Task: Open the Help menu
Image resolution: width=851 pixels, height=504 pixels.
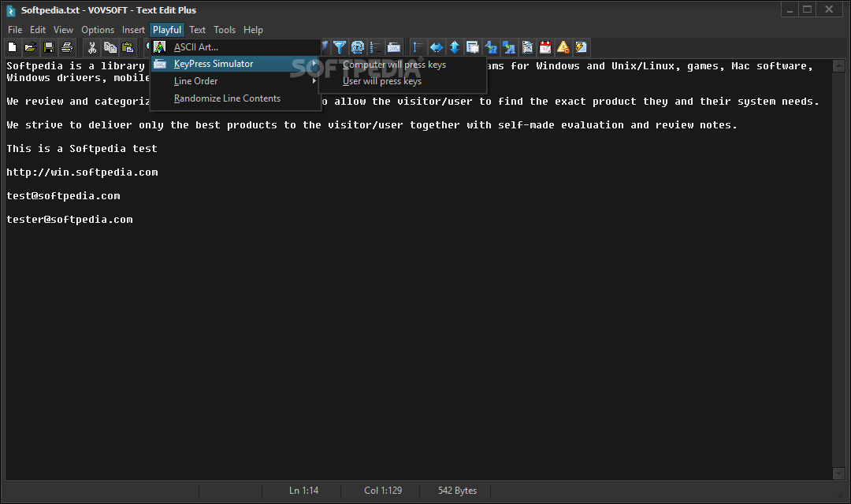Action: click(x=253, y=30)
